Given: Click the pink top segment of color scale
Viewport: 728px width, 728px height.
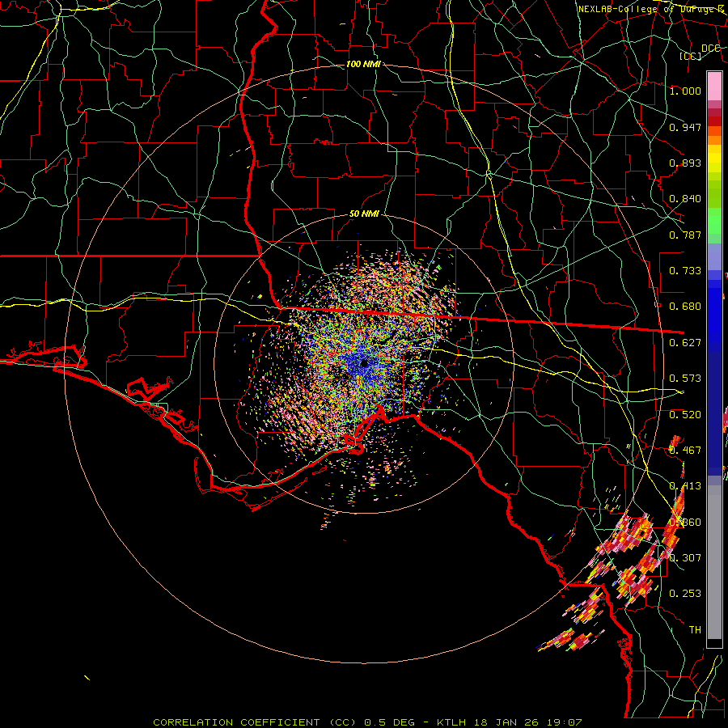Looking at the screenshot, I should pos(714,87).
